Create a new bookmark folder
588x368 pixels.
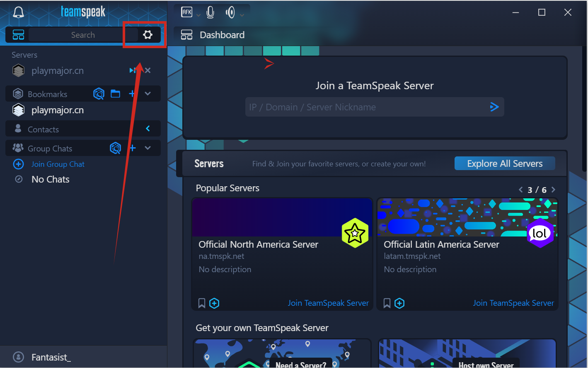(x=115, y=94)
